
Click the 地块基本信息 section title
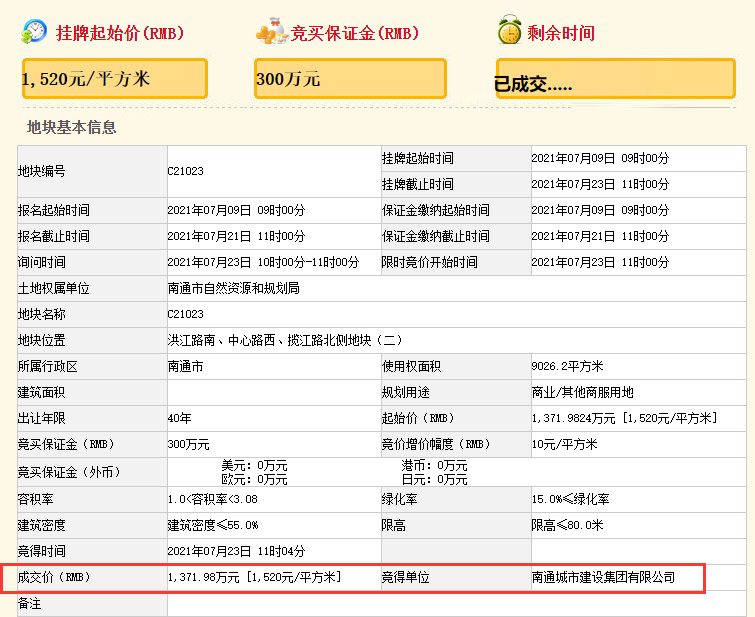(x=71, y=127)
